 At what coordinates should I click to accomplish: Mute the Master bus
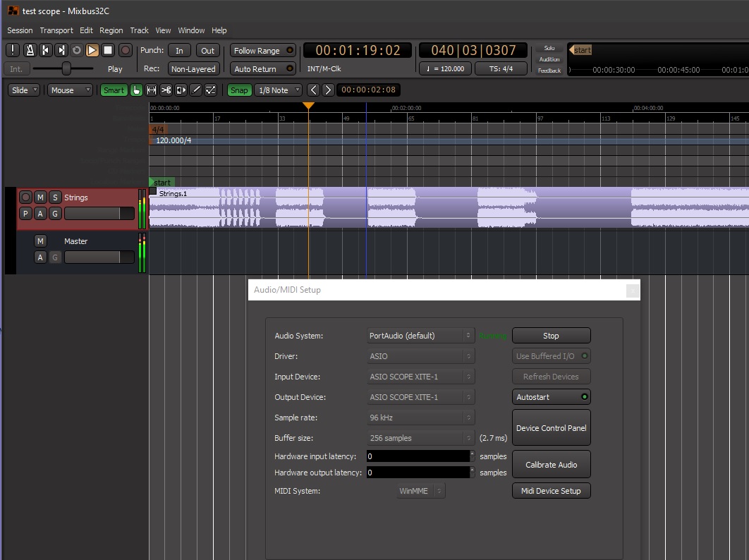40,241
